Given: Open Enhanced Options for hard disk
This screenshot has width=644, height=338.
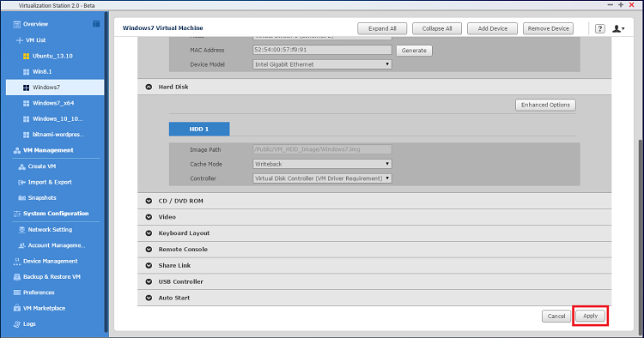Looking at the screenshot, I should tap(545, 105).
